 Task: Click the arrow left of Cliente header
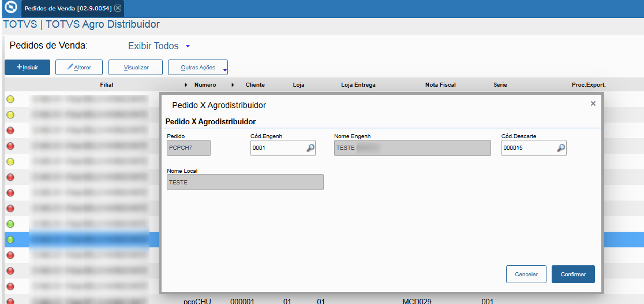click(233, 85)
